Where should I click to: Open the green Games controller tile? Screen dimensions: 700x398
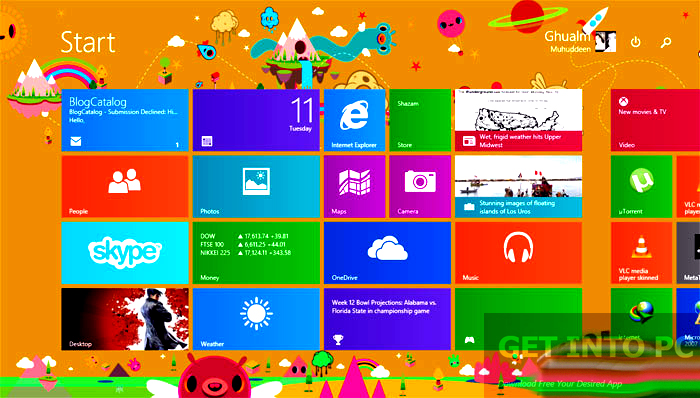click(x=518, y=319)
